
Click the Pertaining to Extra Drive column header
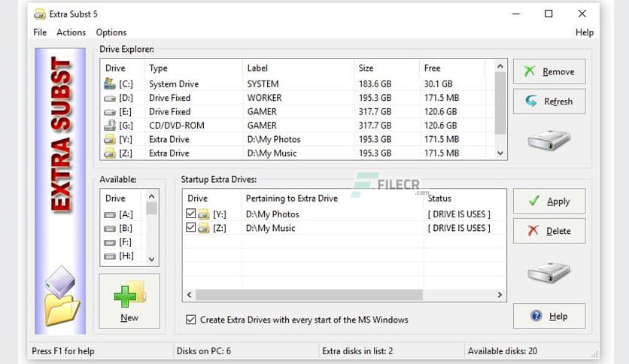333,199
